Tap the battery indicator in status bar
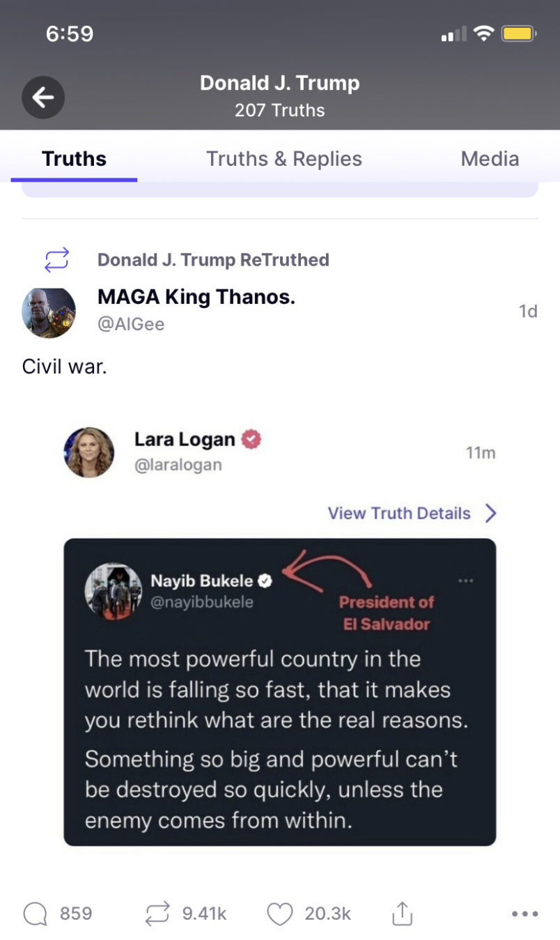560x940 pixels. (518, 33)
